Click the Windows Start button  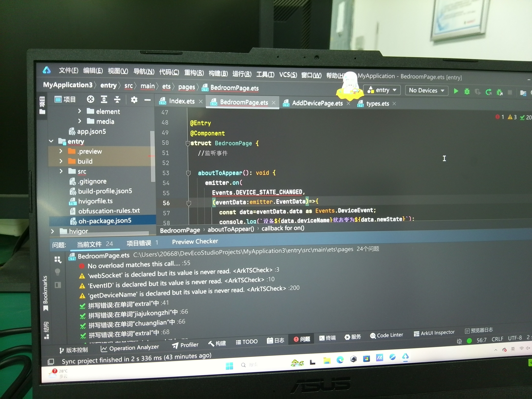[x=229, y=366]
